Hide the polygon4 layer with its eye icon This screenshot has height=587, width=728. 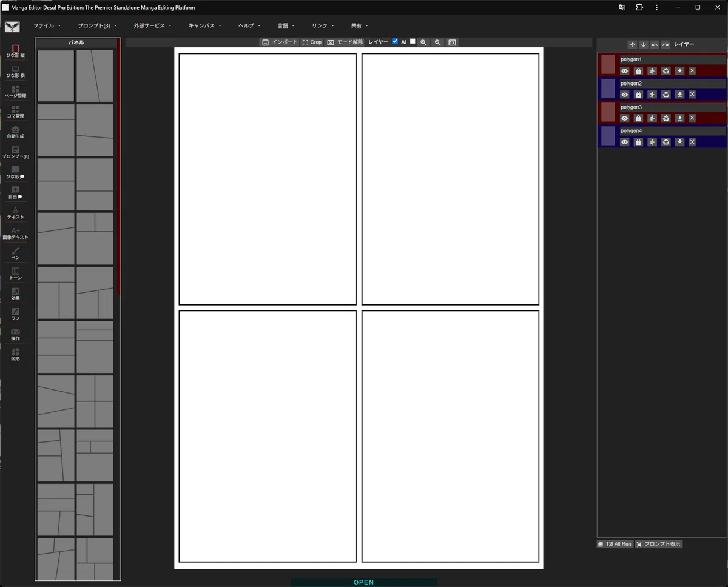624,142
